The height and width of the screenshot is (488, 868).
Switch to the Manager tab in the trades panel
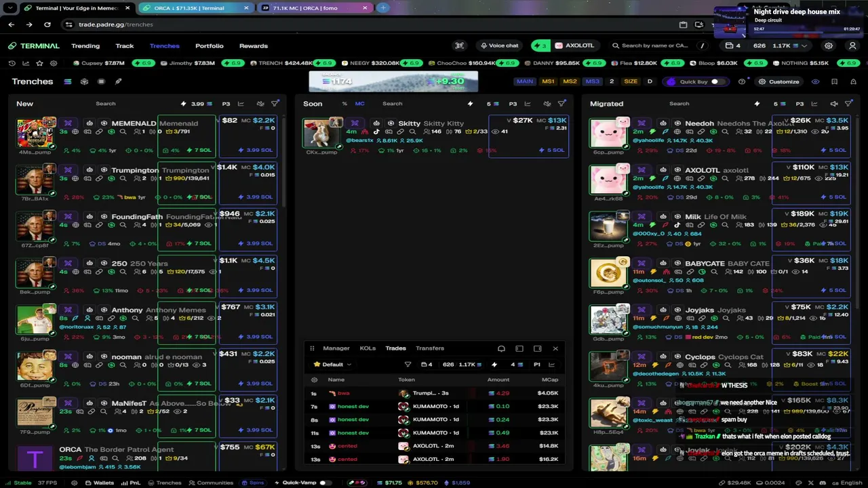(x=336, y=348)
